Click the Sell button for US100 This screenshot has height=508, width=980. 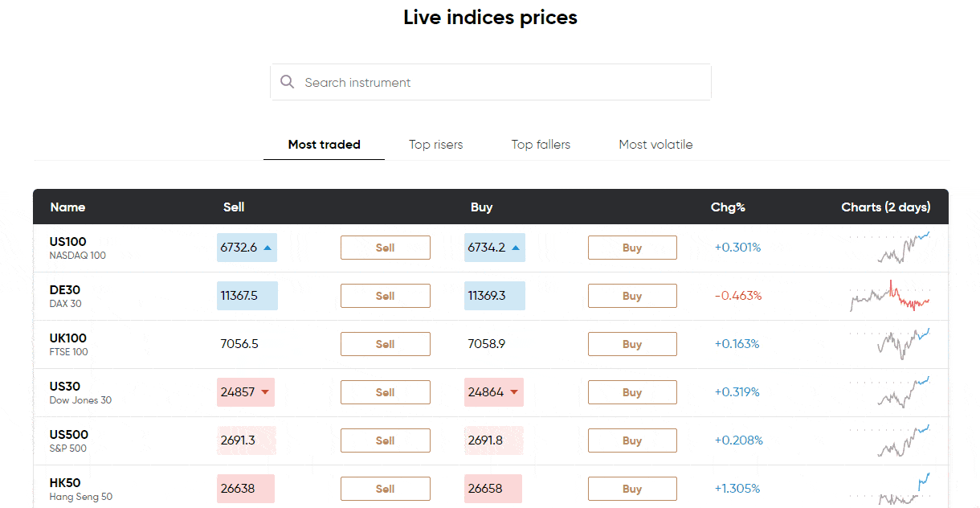386,248
